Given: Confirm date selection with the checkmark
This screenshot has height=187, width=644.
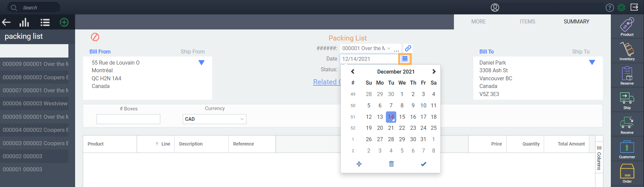Looking at the screenshot, I should pos(423,164).
